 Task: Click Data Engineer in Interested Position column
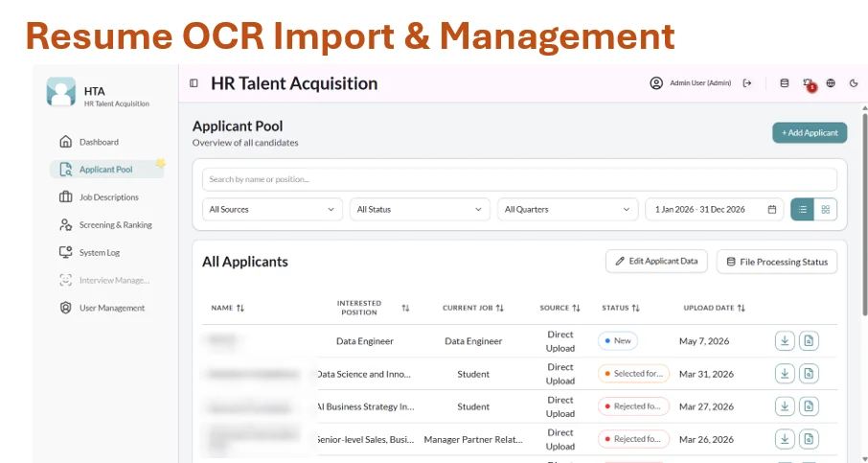[365, 341]
